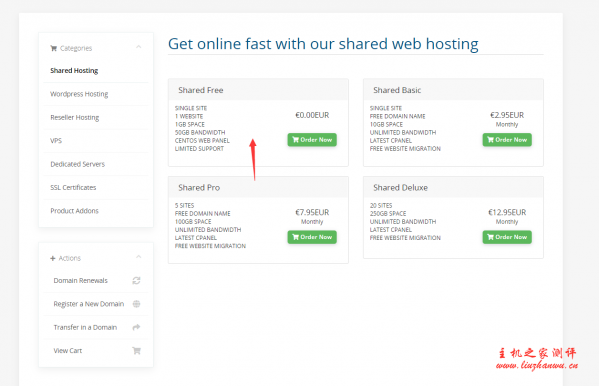The width and height of the screenshot is (599, 386).
Task: Order the Shared Pro plan
Action: pyautogui.click(x=312, y=237)
